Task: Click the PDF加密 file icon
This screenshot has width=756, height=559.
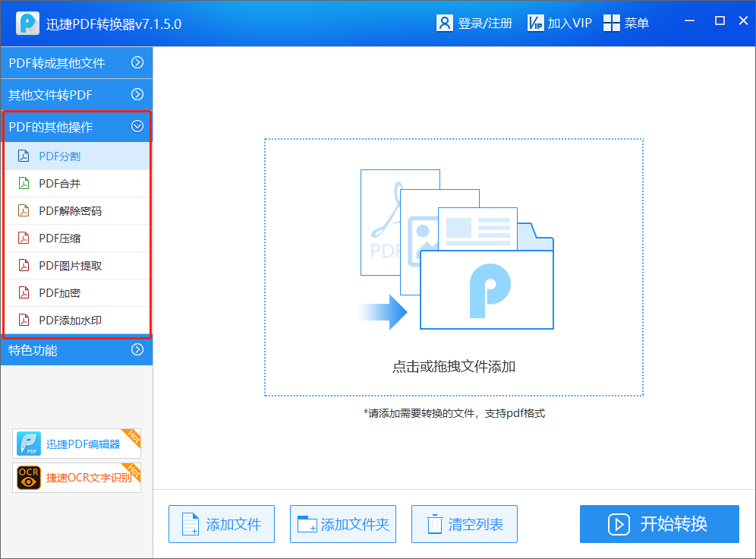Action: (23, 292)
